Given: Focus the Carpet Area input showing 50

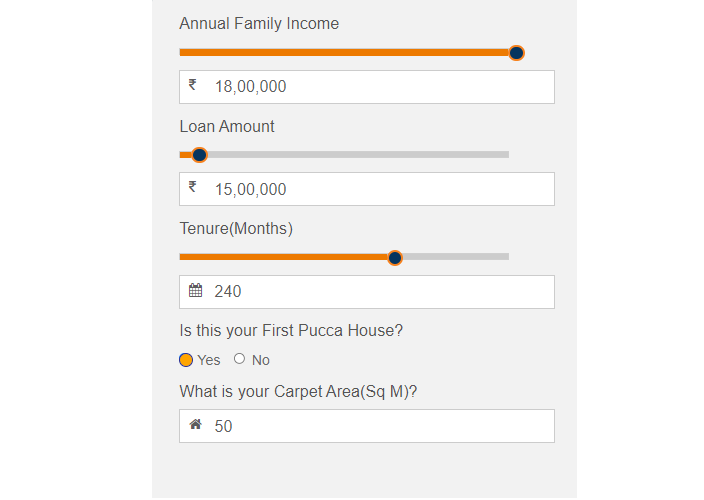Looking at the screenshot, I should (367, 426).
